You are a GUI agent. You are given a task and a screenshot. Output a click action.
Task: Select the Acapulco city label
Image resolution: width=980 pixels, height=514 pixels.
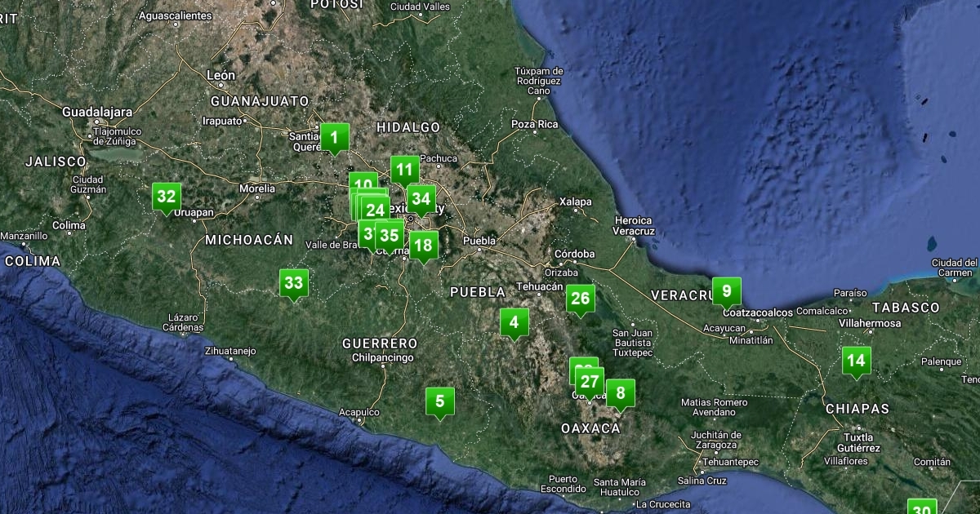359,412
